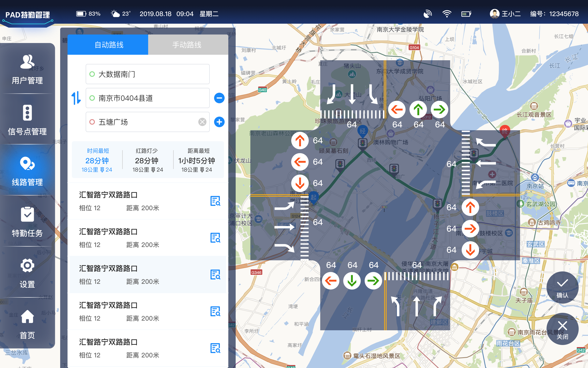Toggle north approach left-turn red signal
This screenshot has width=588, height=368.
[x=397, y=109]
